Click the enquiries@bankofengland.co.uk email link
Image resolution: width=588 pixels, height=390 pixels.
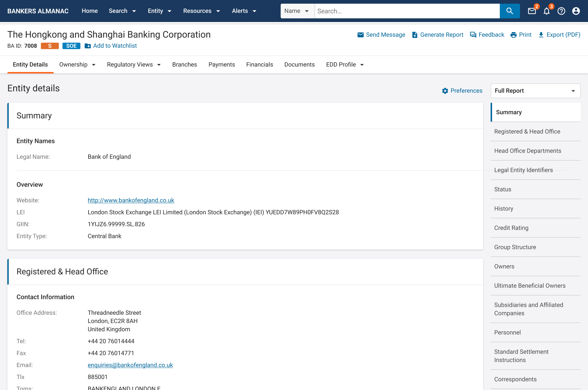[130, 365]
